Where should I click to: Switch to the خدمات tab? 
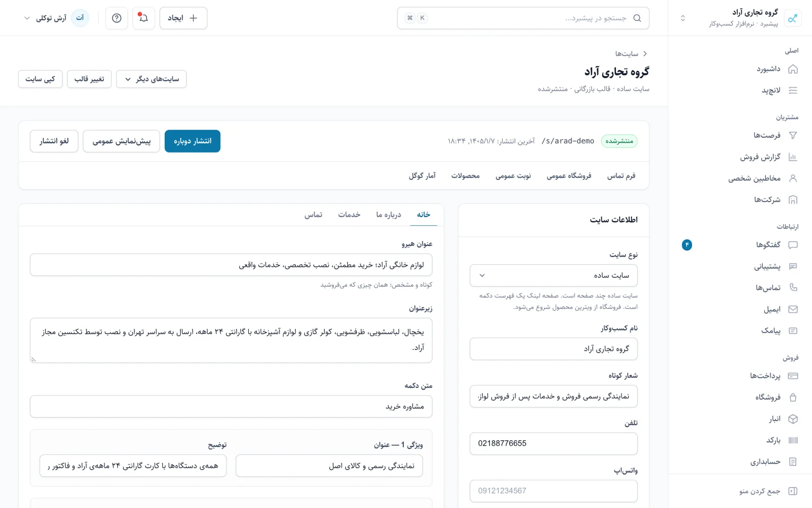pyautogui.click(x=349, y=214)
